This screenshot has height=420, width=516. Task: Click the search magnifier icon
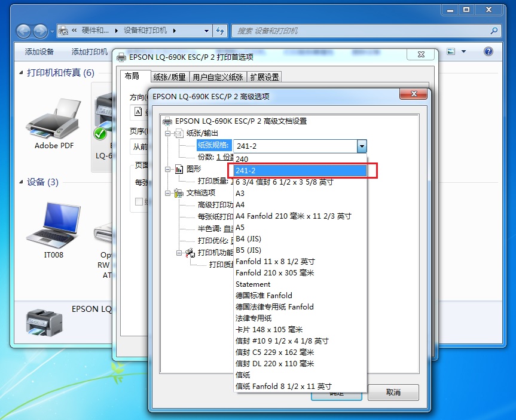494,31
